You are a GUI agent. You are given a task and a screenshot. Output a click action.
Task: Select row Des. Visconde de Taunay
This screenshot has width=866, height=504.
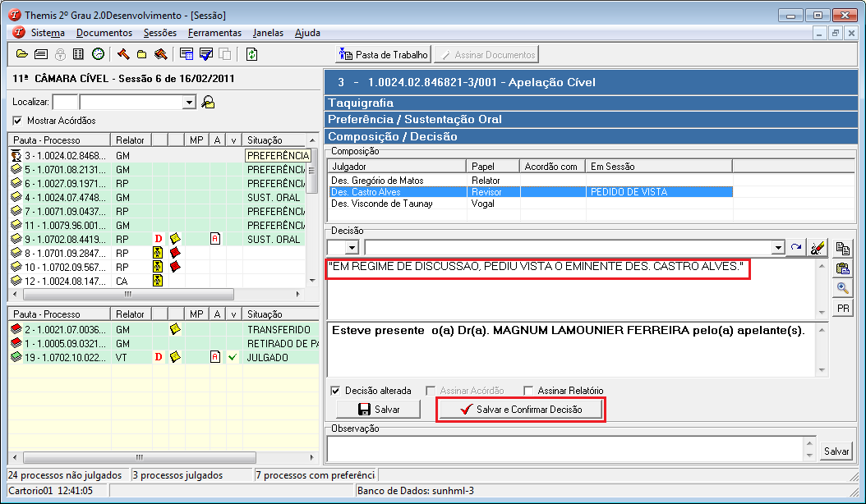tap(530, 204)
